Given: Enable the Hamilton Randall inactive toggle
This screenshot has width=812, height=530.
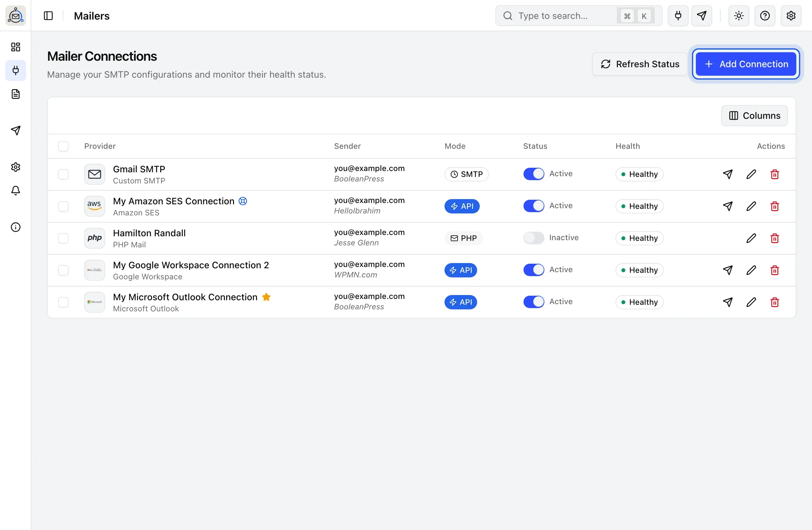Looking at the screenshot, I should (534, 238).
